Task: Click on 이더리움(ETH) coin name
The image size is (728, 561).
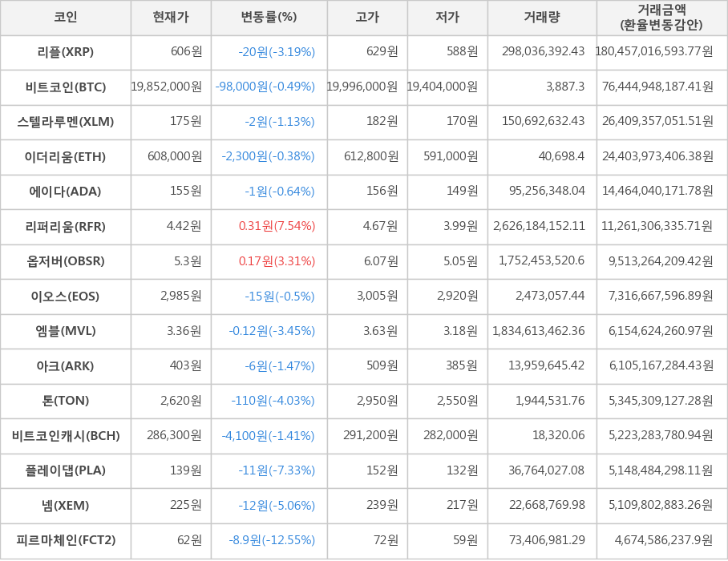Action: 66,157
